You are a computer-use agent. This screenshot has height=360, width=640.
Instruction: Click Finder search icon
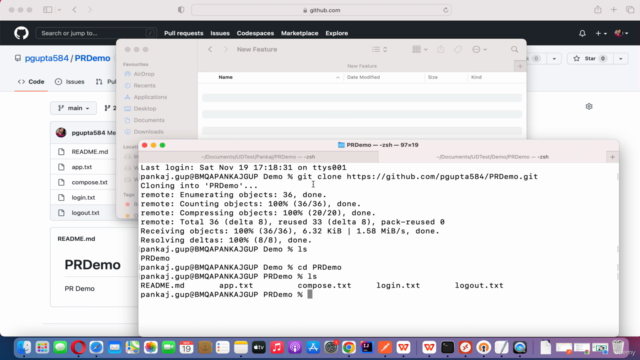514,49
